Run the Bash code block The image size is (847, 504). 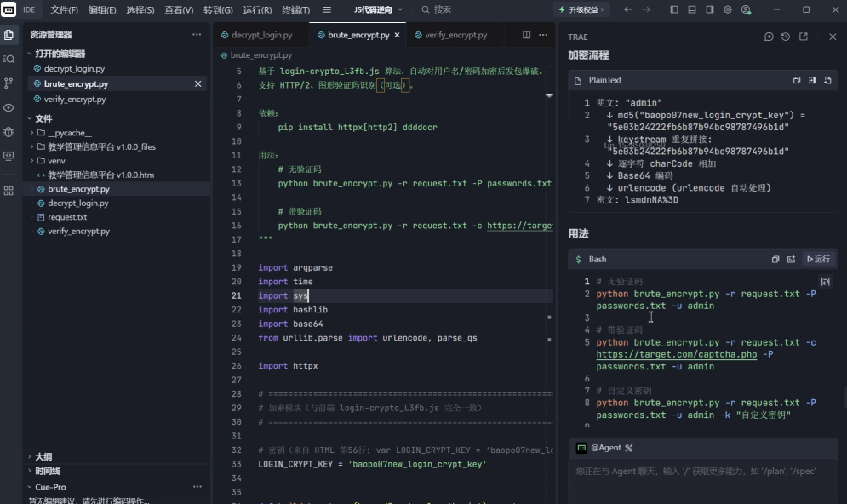pyautogui.click(x=818, y=260)
